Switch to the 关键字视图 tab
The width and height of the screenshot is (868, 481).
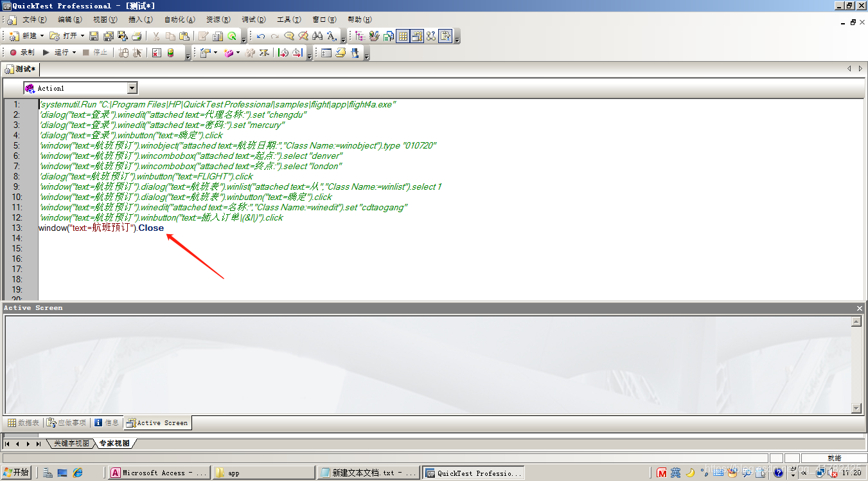point(71,444)
